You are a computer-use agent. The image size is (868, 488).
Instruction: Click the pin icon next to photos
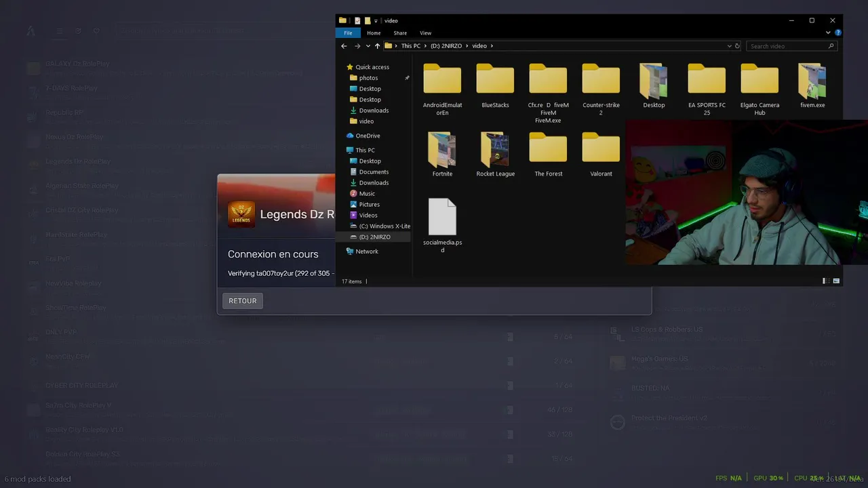pos(407,78)
